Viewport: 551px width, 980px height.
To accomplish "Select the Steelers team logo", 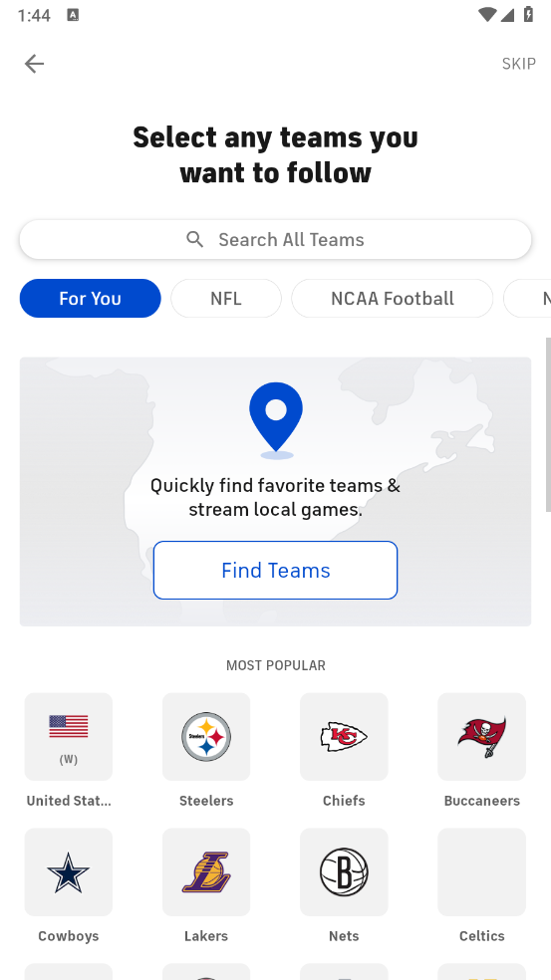I will click(206, 736).
